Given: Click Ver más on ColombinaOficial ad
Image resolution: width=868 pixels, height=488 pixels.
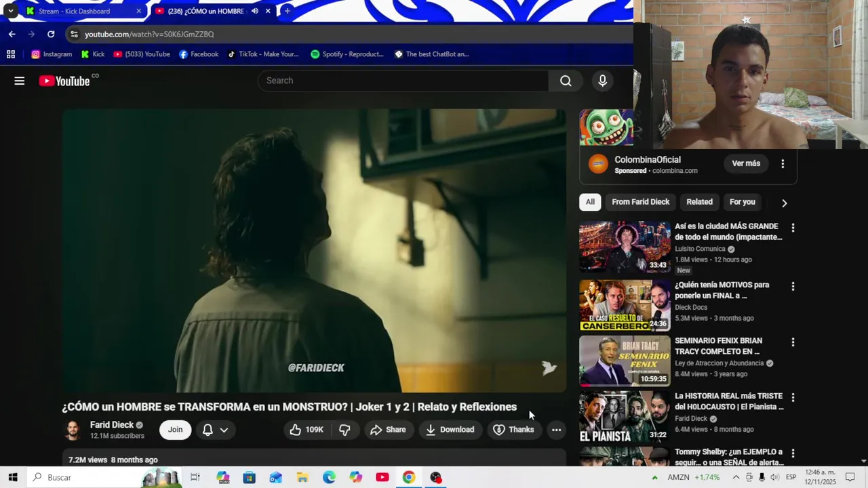Looking at the screenshot, I should [x=746, y=163].
